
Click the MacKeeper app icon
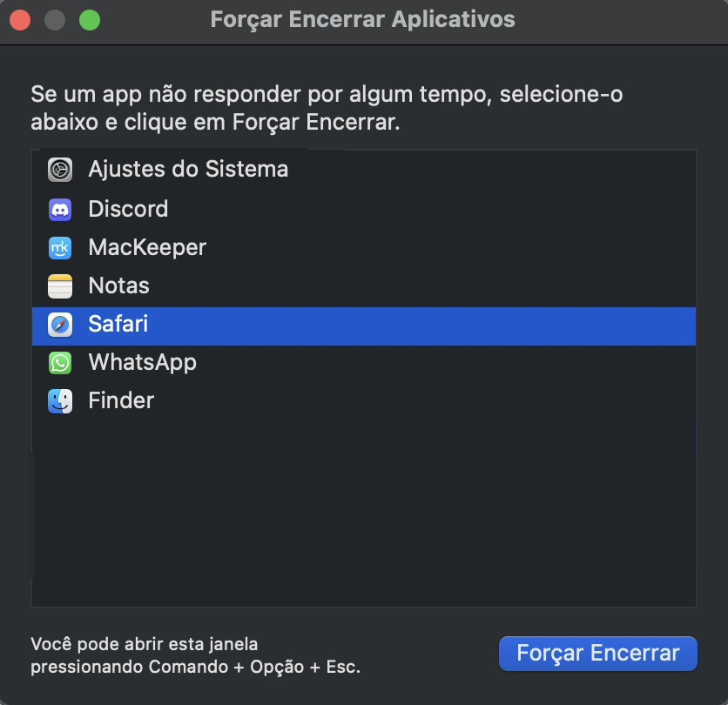point(59,246)
